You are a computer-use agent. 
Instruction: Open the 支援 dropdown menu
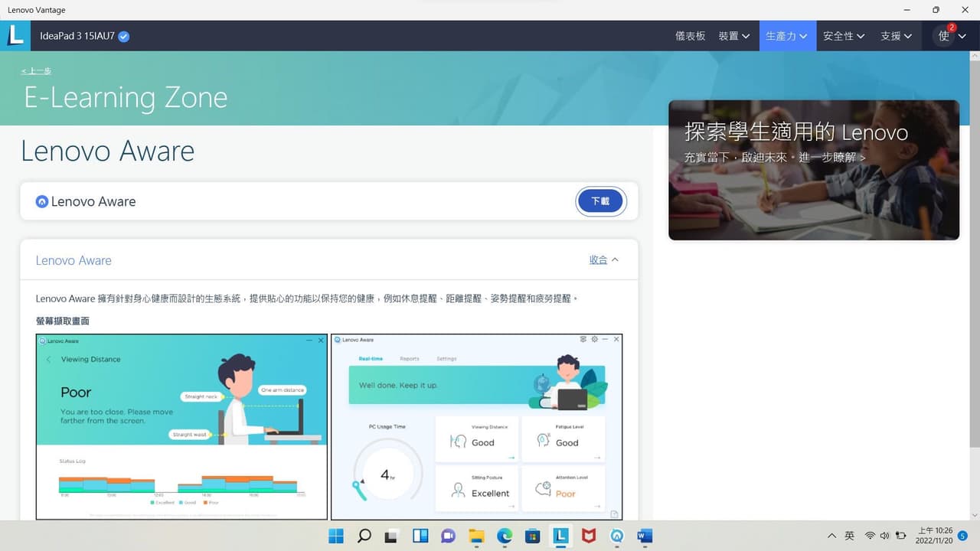point(897,36)
